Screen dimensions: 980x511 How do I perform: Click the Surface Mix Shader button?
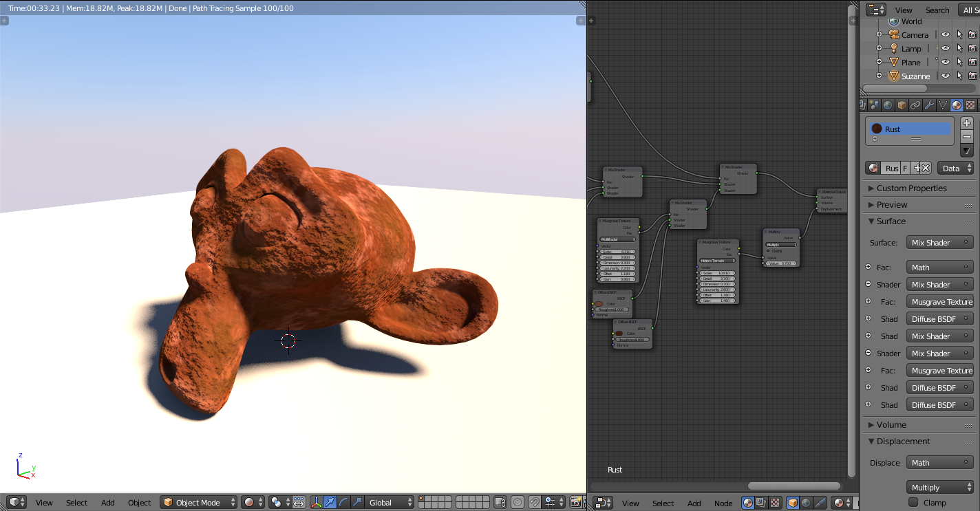[939, 243]
